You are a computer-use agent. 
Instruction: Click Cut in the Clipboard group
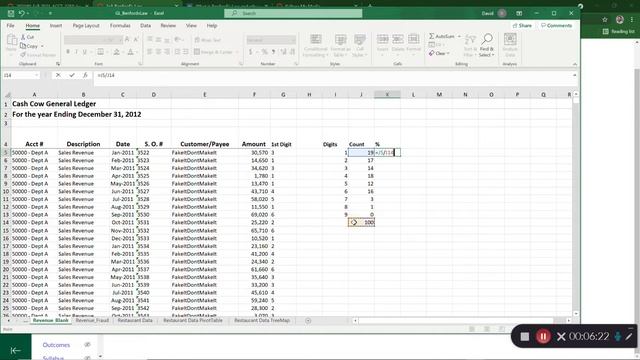tap(27, 37)
